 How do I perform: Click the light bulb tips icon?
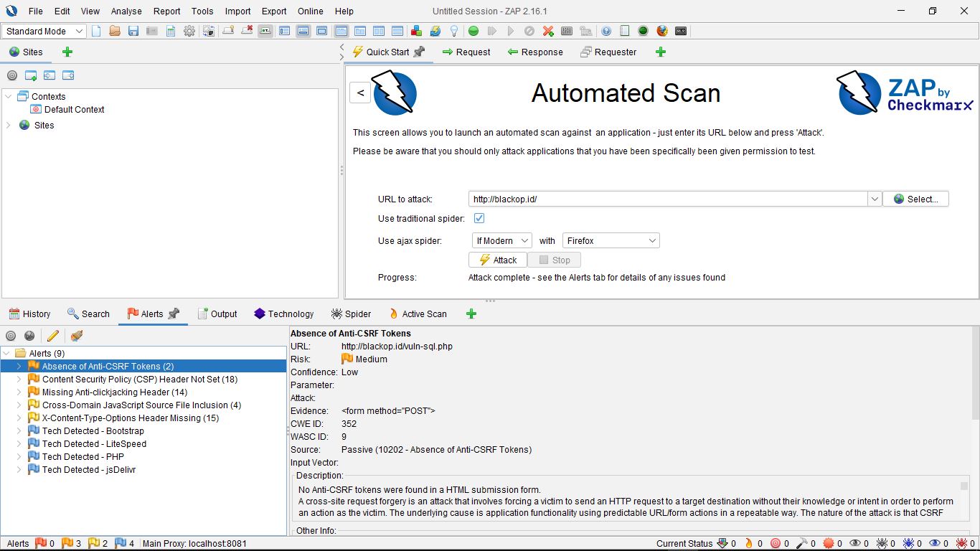point(453,31)
